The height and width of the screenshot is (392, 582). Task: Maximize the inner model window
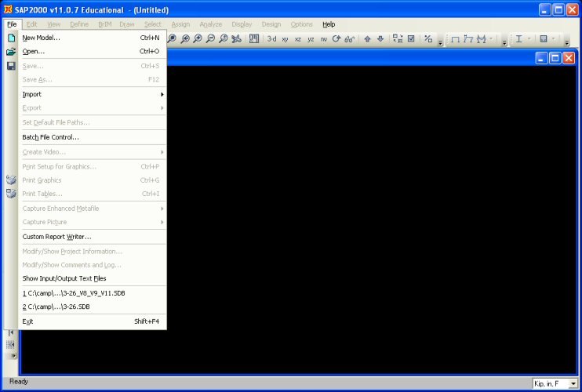click(555, 58)
